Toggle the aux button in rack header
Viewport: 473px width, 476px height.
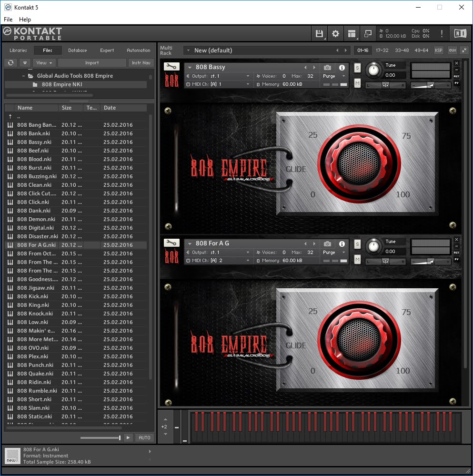coord(453,51)
